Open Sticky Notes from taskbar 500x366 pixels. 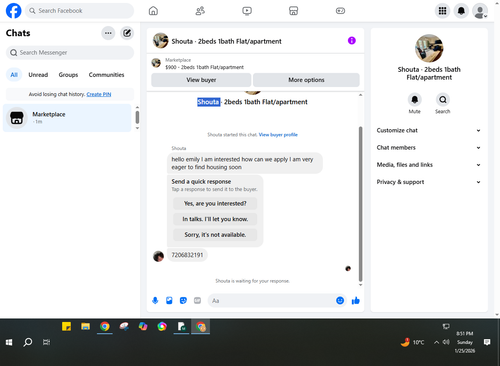(66, 326)
